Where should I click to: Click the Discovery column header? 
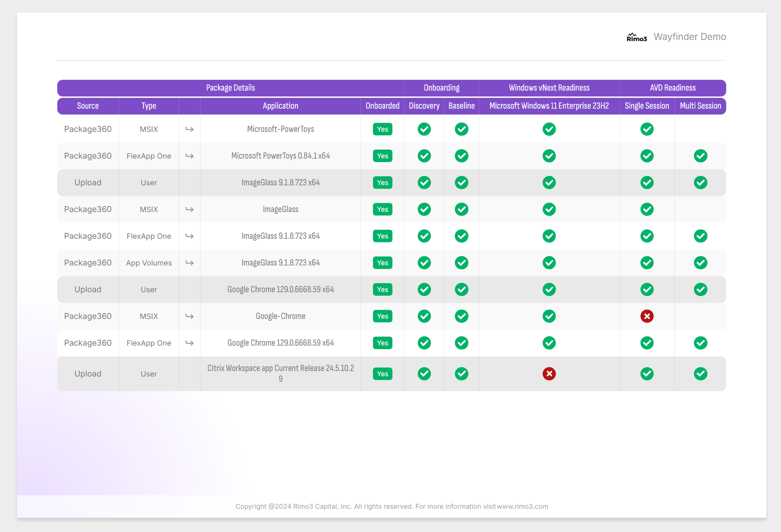424,106
